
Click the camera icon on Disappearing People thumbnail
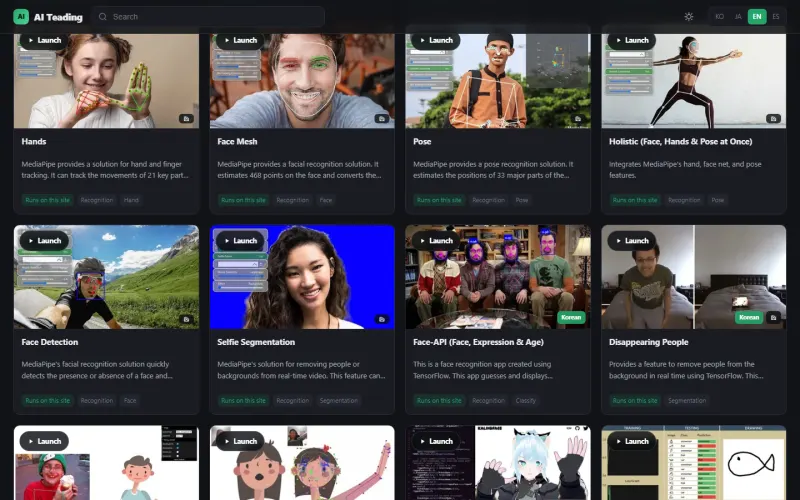773,317
